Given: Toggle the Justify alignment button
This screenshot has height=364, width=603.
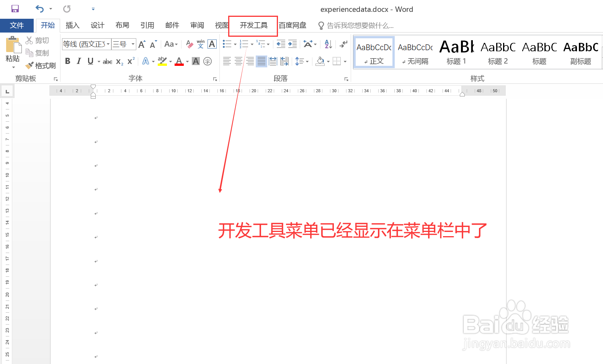Looking at the screenshot, I should (x=261, y=61).
